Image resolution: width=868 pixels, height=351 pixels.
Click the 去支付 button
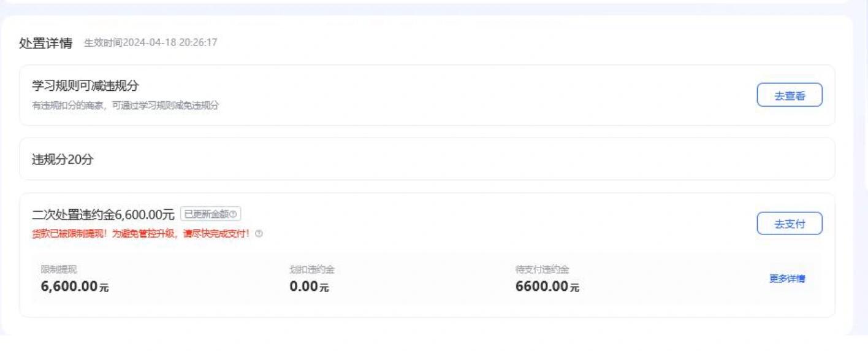[x=790, y=223]
